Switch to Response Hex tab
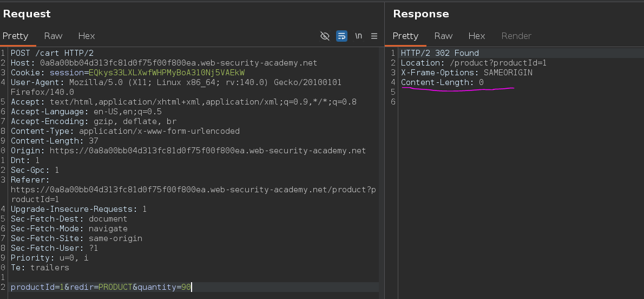 (476, 36)
